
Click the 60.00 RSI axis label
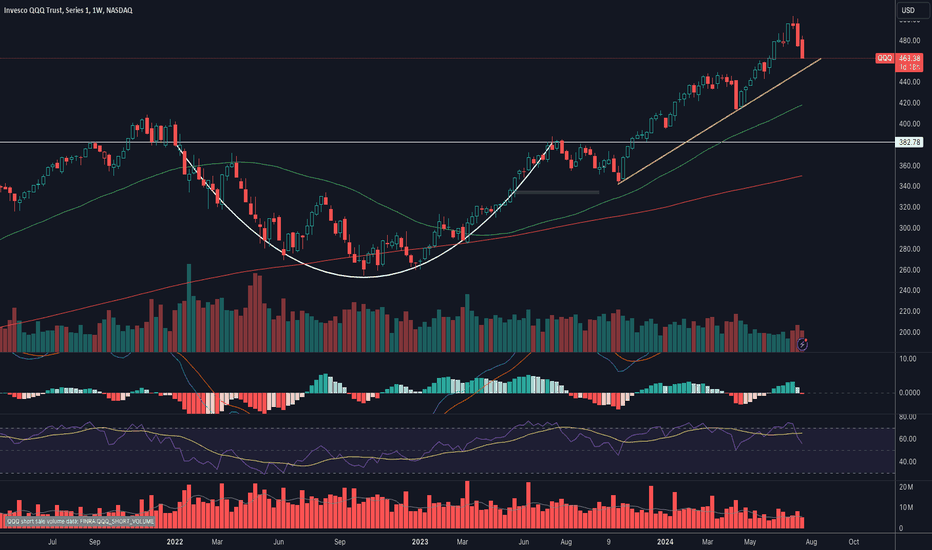coord(908,439)
